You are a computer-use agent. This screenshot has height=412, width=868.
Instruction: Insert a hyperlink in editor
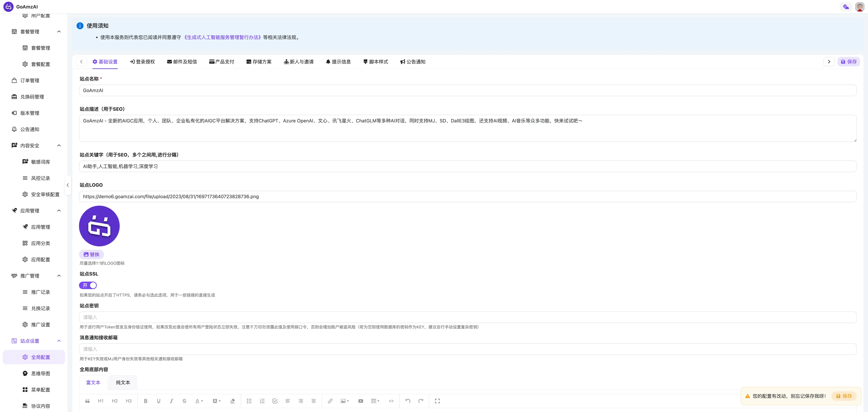(x=330, y=401)
